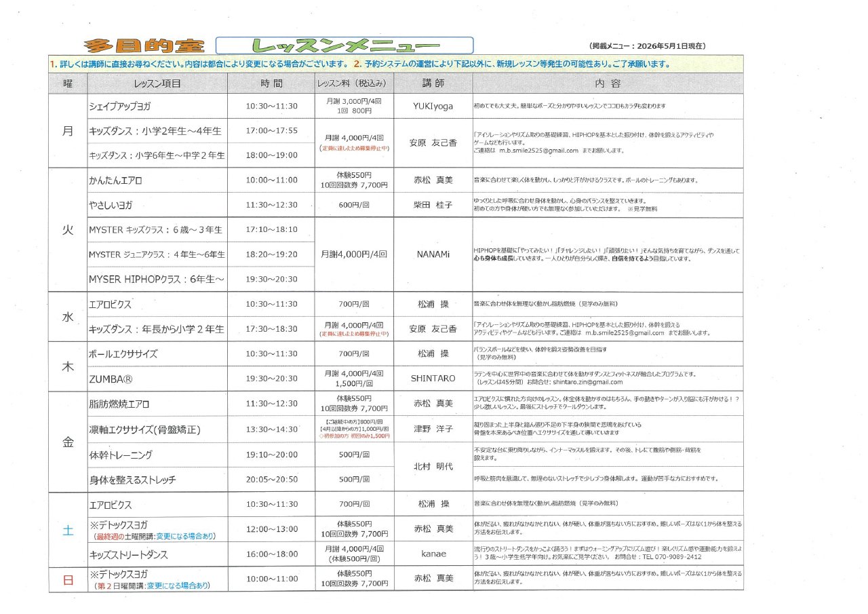Click the "レッスン項目" column header
The width and height of the screenshot is (868, 614).
pyautogui.click(x=157, y=83)
